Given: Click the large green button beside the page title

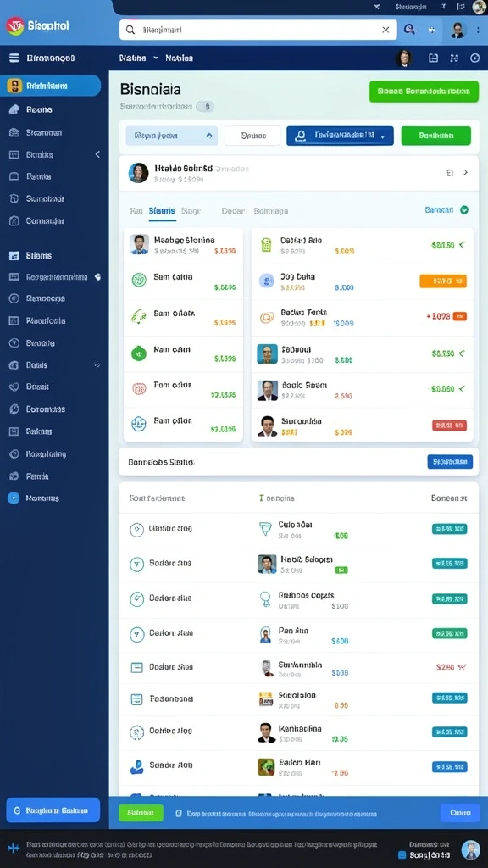Looking at the screenshot, I should [x=424, y=92].
